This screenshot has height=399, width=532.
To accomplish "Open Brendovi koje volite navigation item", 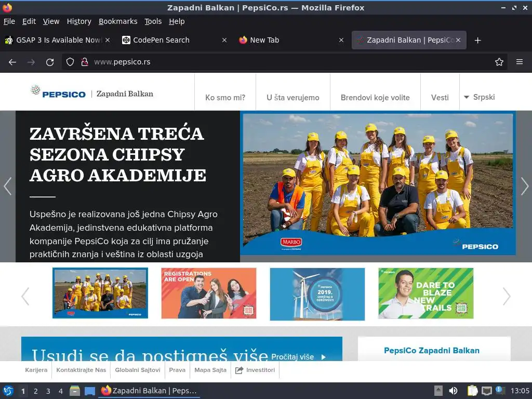I will 375,98.
